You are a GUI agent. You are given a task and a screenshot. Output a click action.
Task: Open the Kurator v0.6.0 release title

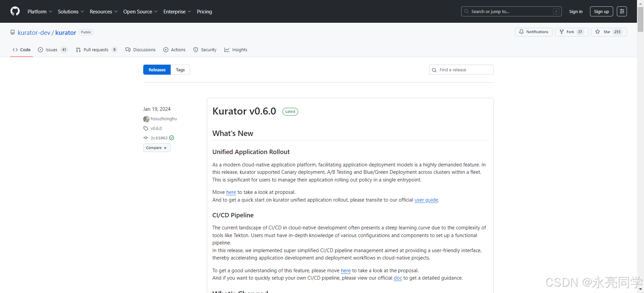click(244, 111)
